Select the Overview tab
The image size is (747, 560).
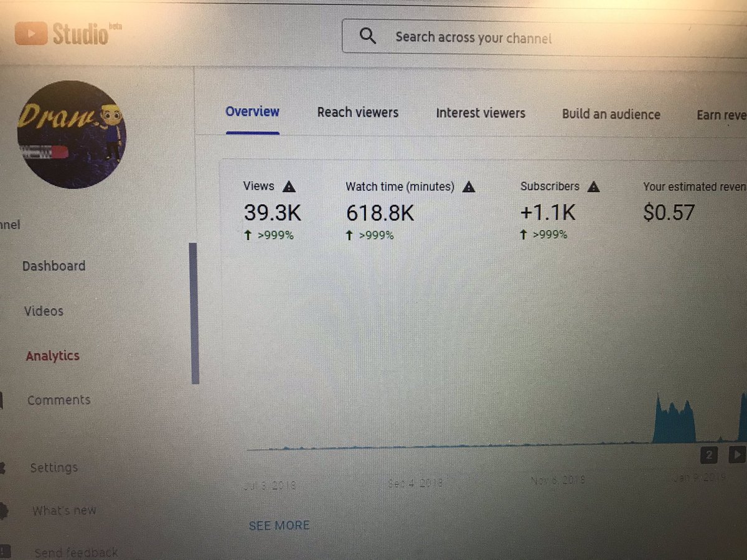252,112
